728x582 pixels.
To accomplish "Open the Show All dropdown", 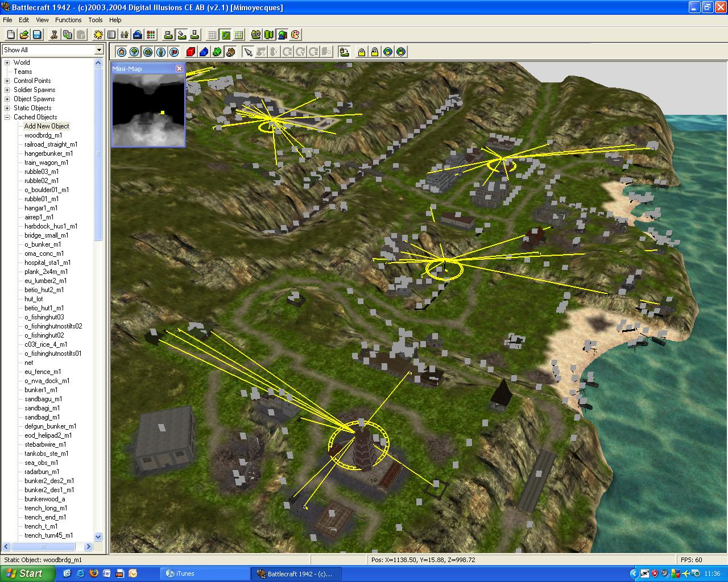I will point(98,50).
